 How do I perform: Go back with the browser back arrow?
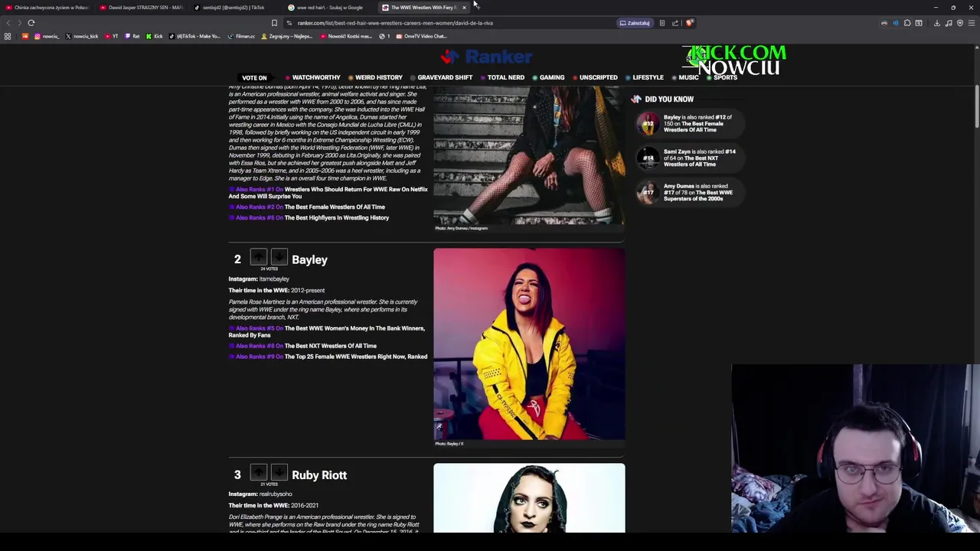pyautogui.click(x=8, y=23)
